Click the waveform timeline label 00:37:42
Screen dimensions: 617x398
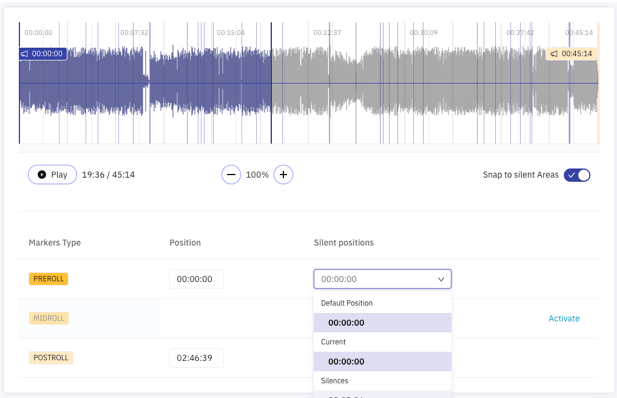[x=520, y=33]
